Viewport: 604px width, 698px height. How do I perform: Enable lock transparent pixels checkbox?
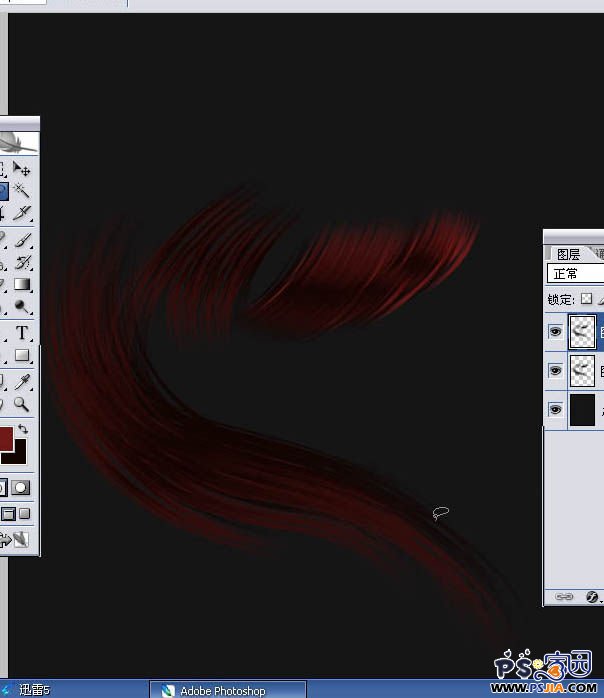point(587,299)
